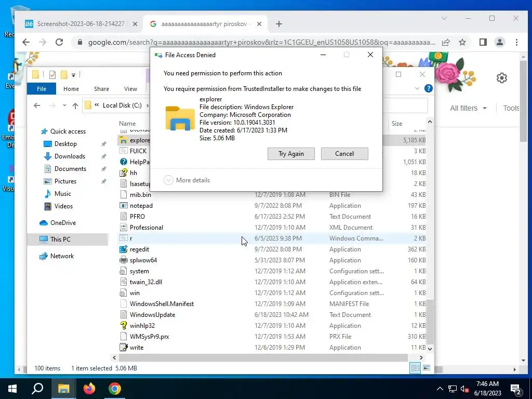Expand the Explorer ribbon chevron
This screenshot has height=399, width=532.
pos(417,88)
